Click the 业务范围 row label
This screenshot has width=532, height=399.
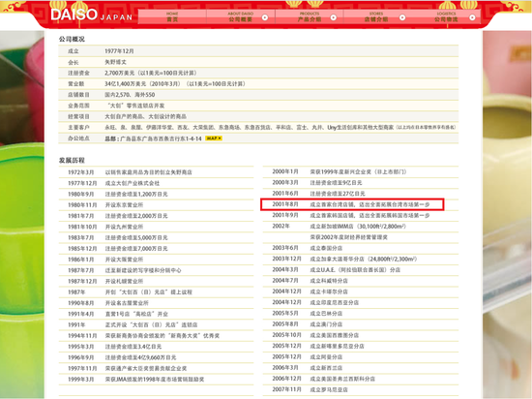(x=78, y=106)
